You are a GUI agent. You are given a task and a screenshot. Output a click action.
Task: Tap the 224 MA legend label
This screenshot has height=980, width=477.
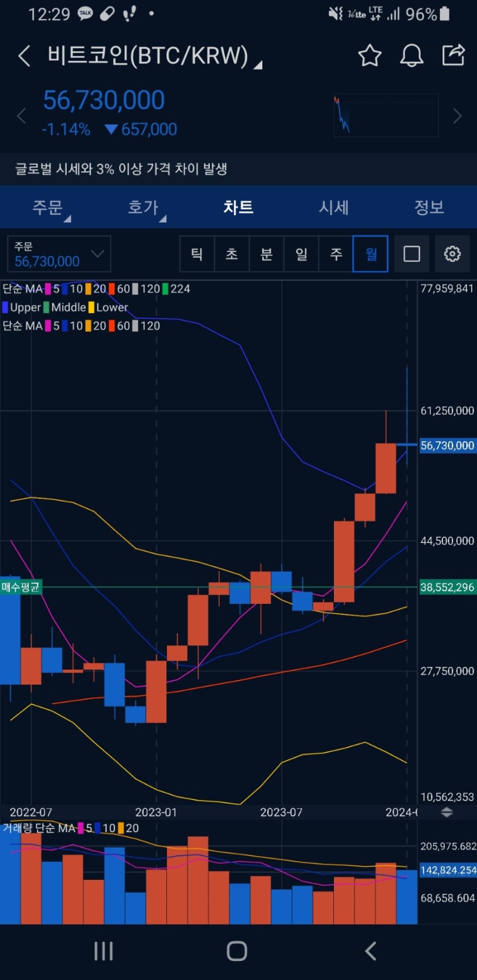180,289
